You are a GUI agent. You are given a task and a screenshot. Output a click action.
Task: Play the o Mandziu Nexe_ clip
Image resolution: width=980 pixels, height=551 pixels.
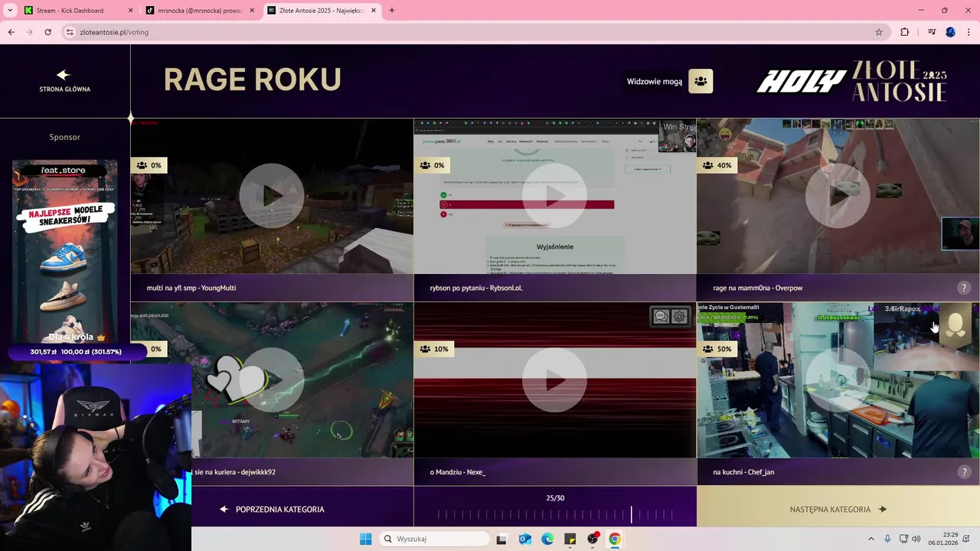pyautogui.click(x=555, y=380)
